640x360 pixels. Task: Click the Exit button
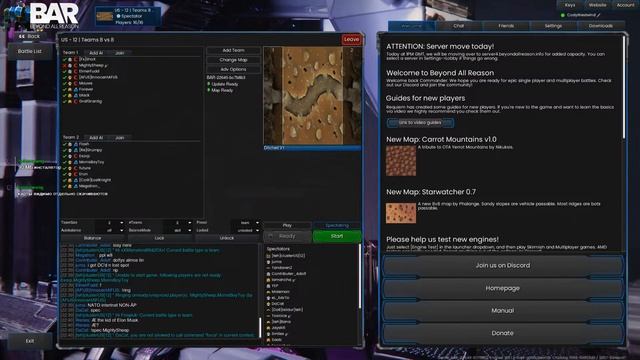(29, 341)
